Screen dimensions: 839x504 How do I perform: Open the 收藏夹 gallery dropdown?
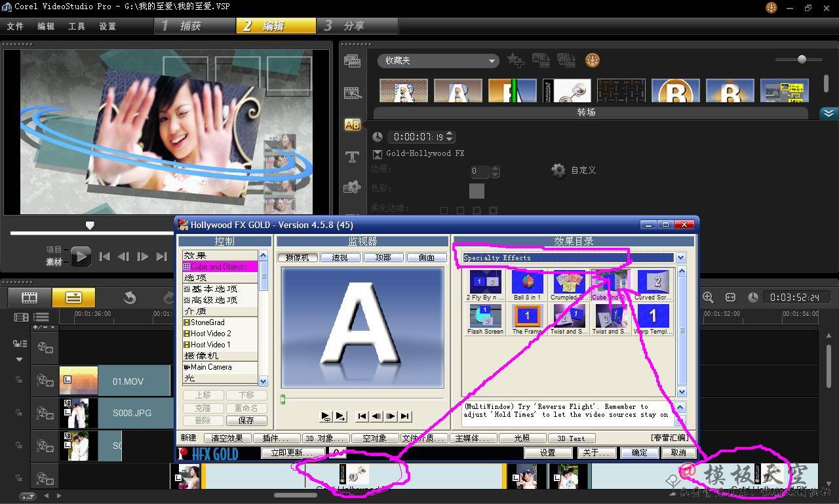click(x=439, y=61)
